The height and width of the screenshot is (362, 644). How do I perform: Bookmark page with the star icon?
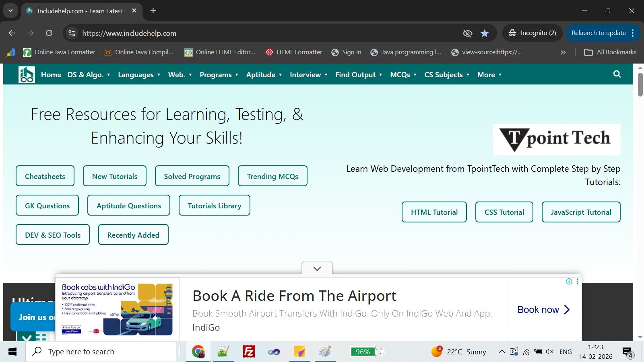click(485, 33)
